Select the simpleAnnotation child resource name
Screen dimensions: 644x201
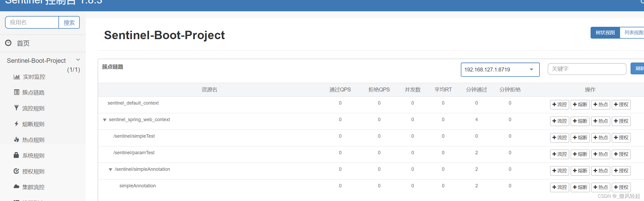(138, 186)
